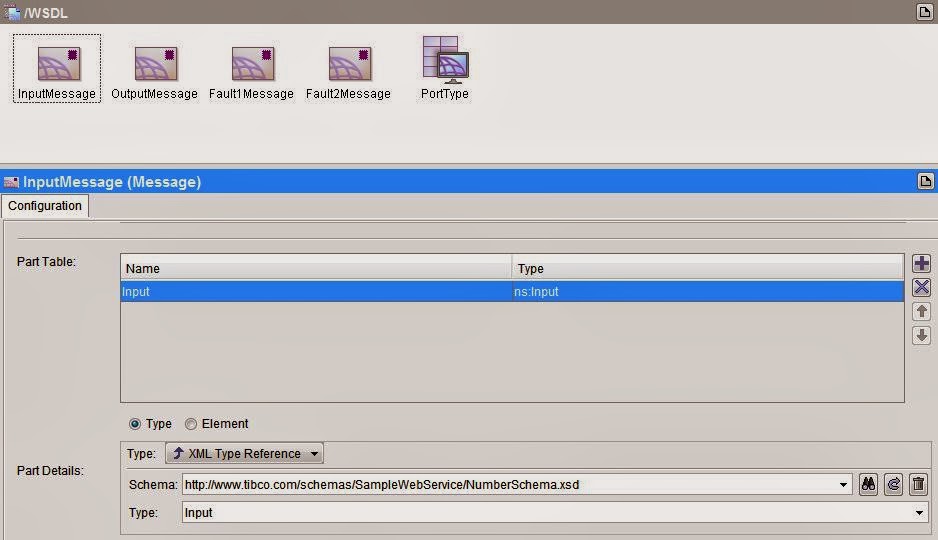Switch to the Configuration tab

45,206
